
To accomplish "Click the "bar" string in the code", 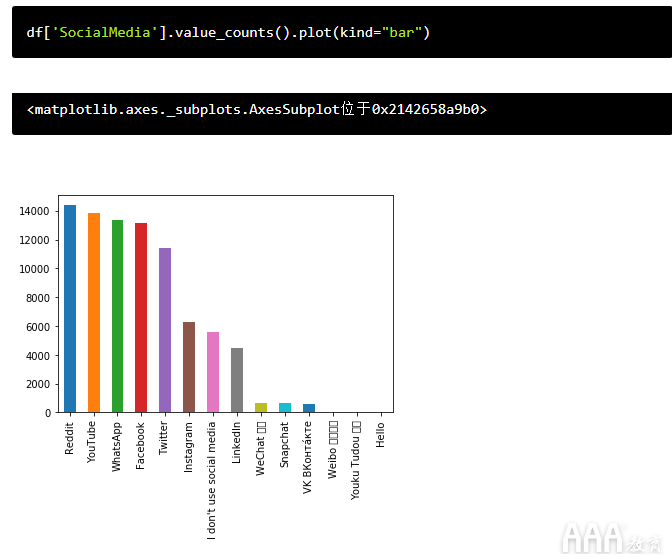I will pos(402,33).
